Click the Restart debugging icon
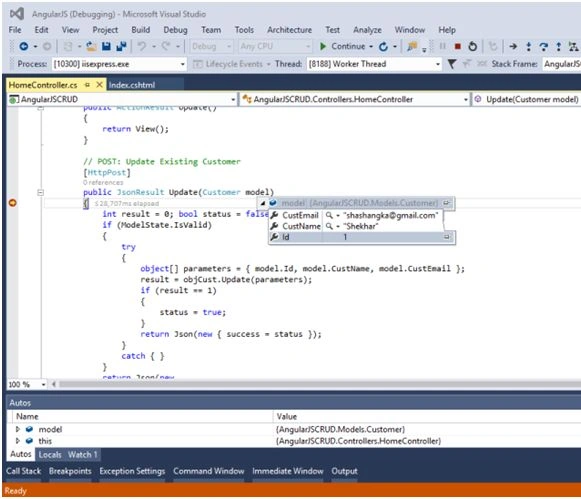This screenshot has height=499, width=581. (472, 46)
